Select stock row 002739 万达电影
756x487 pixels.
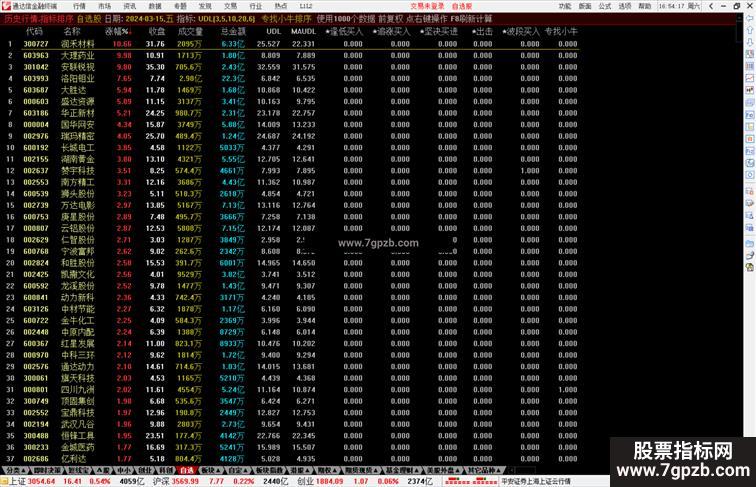(x=289, y=205)
